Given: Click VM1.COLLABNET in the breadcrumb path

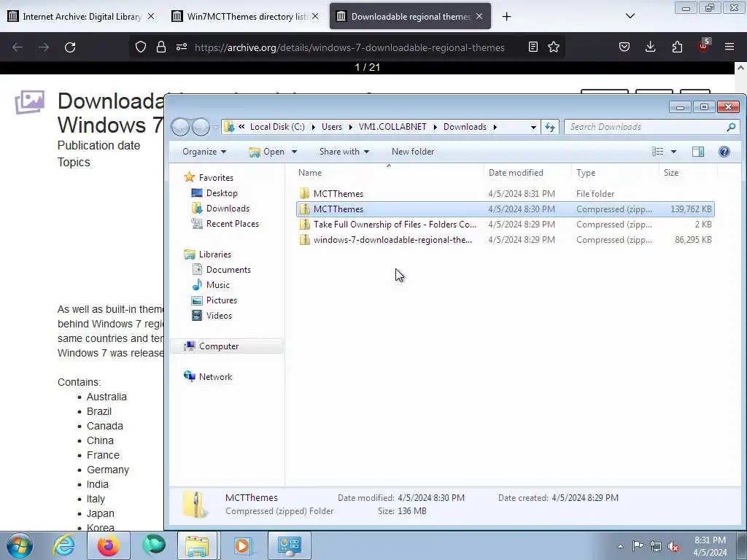Looking at the screenshot, I should pyautogui.click(x=392, y=127).
